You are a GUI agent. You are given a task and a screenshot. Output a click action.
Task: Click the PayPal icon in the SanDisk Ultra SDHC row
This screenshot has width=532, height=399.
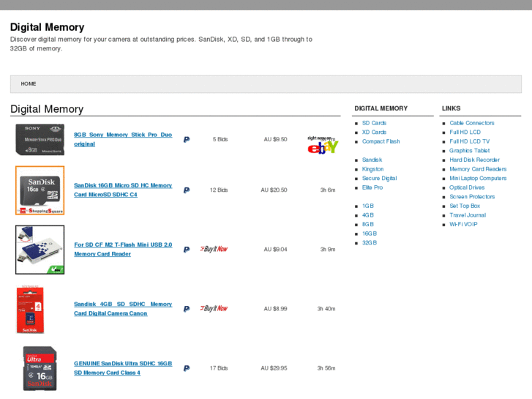pyautogui.click(x=187, y=368)
